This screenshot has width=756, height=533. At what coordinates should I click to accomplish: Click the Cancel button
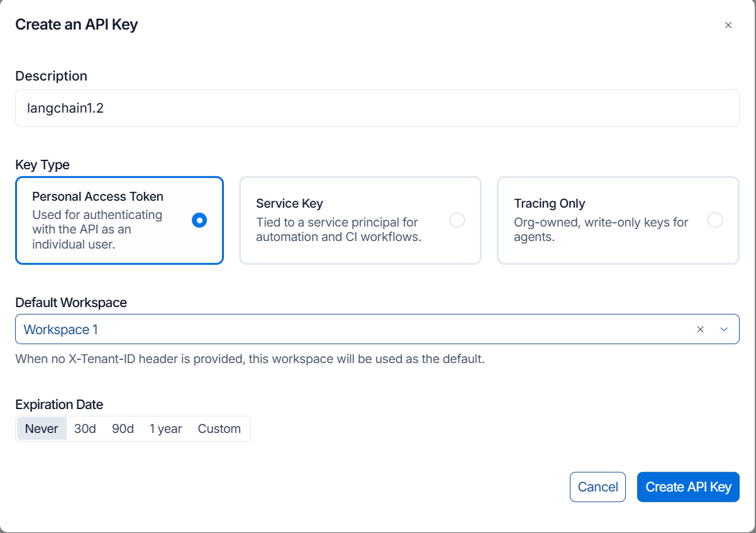(598, 487)
